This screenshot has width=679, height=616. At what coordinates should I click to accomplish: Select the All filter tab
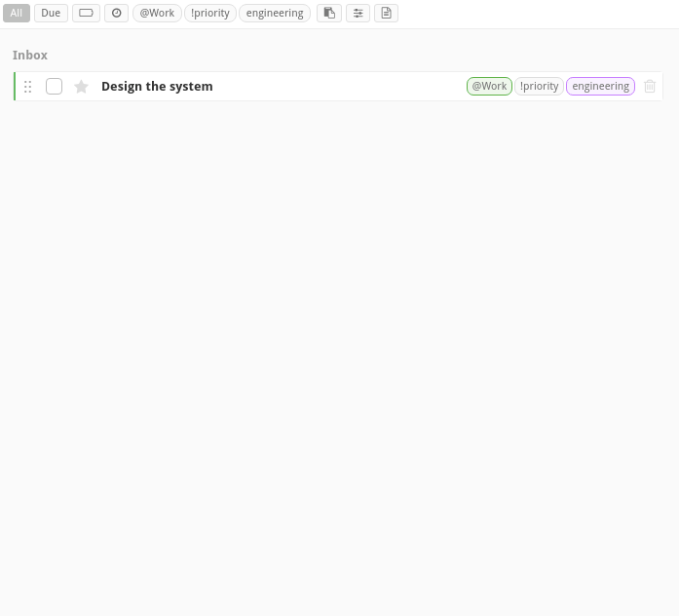17,14
